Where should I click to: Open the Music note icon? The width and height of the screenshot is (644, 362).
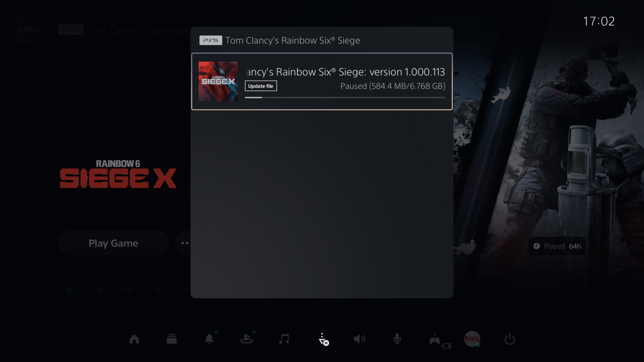click(x=284, y=339)
